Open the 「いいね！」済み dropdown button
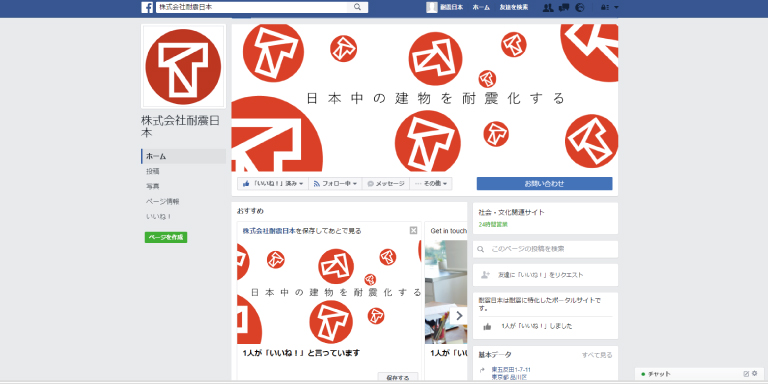Screen dimensions: 768x384 tap(273, 184)
